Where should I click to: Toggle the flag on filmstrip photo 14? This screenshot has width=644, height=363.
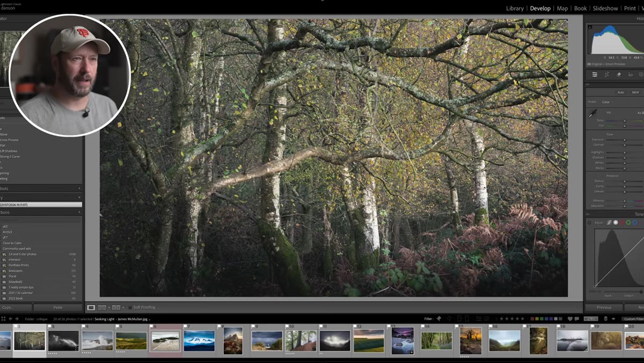[x=423, y=326]
